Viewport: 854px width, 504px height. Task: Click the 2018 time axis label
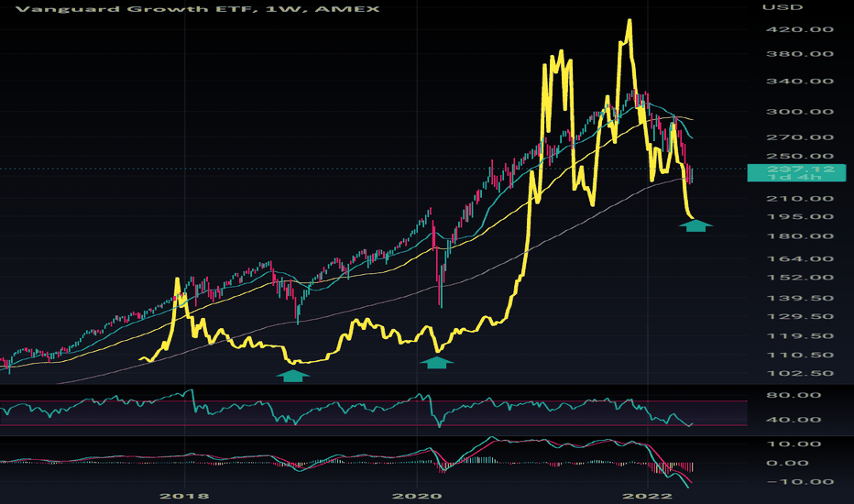[184, 496]
